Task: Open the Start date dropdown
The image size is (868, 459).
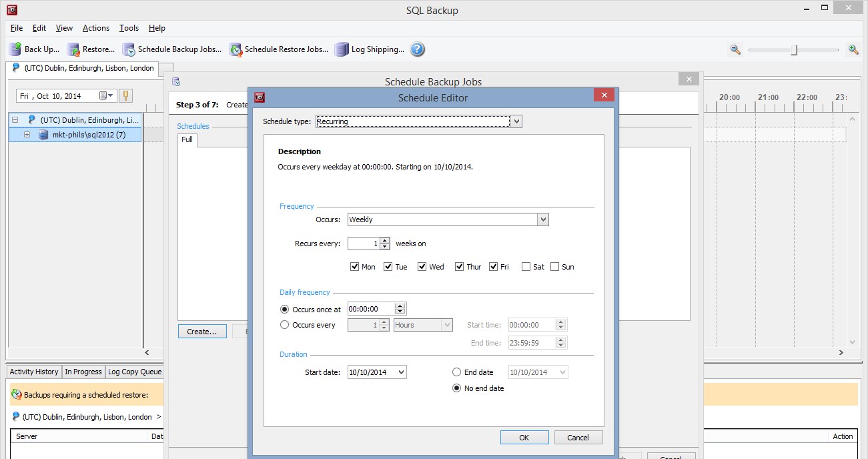Action: (400, 372)
